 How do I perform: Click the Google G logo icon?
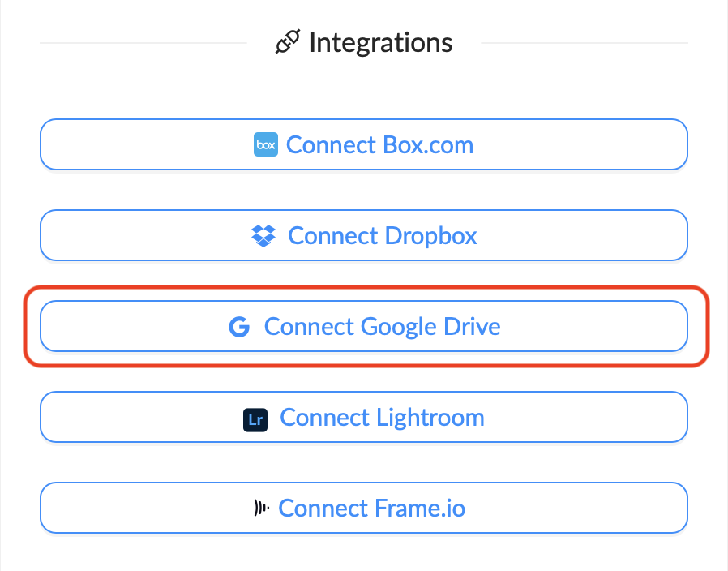tap(239, 327)
